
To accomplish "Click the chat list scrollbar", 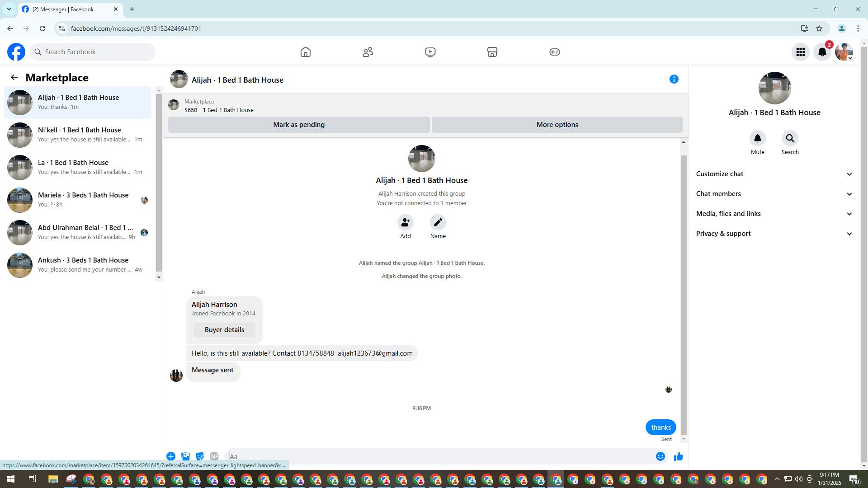I will [x=159, y=183].
